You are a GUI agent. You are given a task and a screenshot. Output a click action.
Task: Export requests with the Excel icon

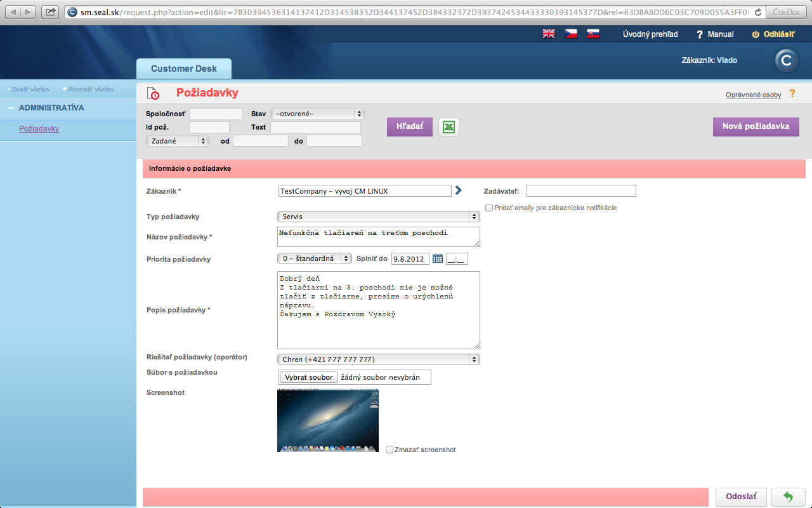[449, 127]
